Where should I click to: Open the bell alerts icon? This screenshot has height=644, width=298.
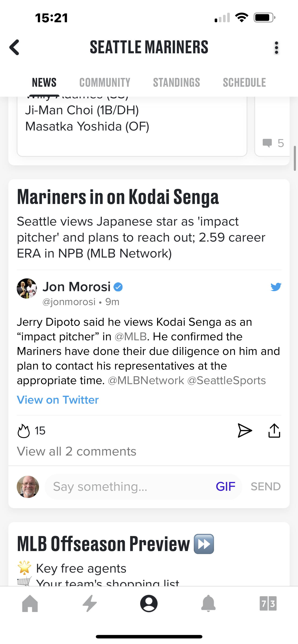coord(208,603)
